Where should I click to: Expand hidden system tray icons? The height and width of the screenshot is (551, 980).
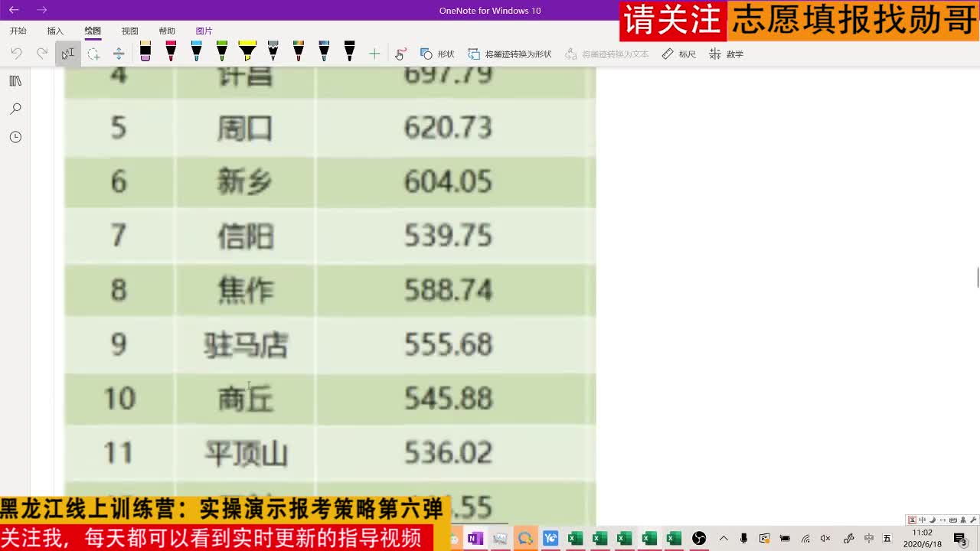coord(724,539)
